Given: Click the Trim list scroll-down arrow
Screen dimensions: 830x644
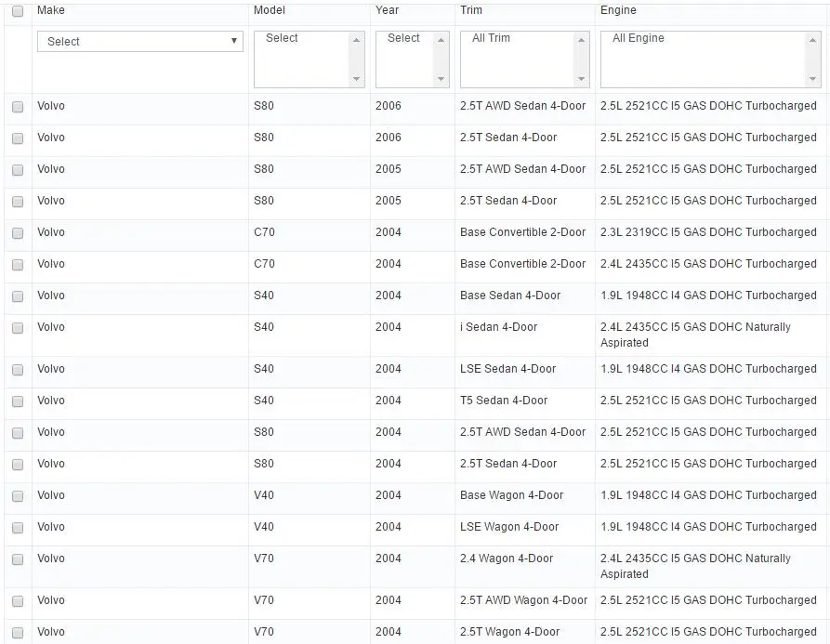Looking at the screenshot, I should 581,79.
